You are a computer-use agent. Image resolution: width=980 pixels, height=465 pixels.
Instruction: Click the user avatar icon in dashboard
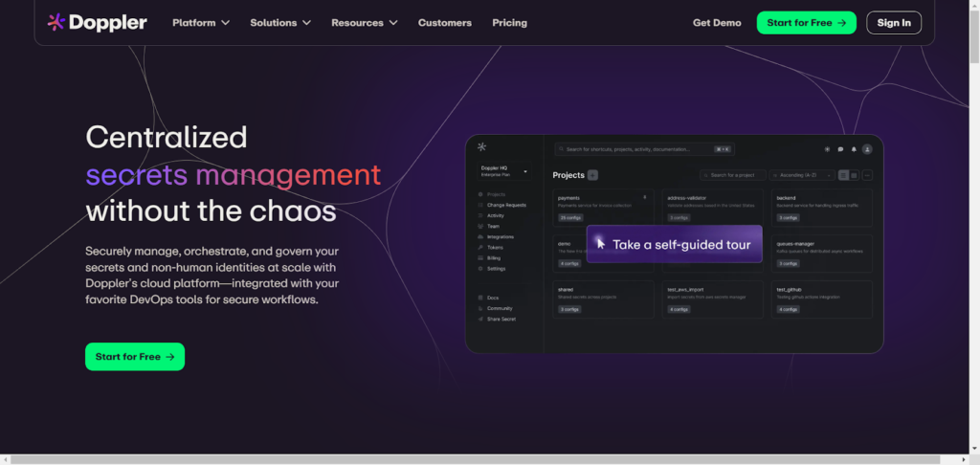click(867, 149)
